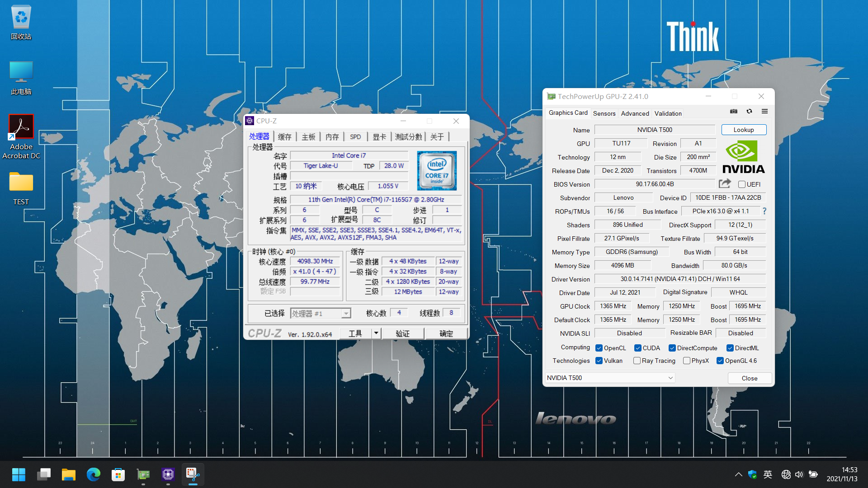The height and width of the screenshot is (488, 868).
Task: Open the 主板 tab in CPU-Z
Action: [x=309, y=137]
